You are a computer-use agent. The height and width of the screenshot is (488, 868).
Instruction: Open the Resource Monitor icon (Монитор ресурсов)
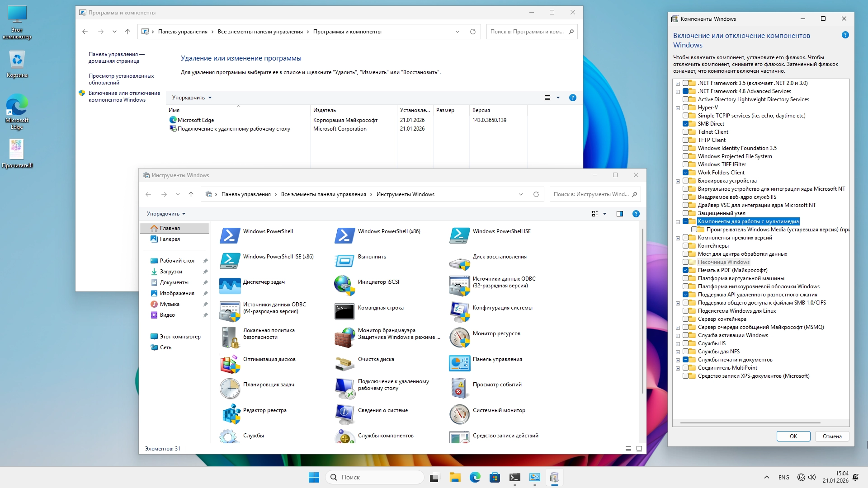click(x=459, y=336)
